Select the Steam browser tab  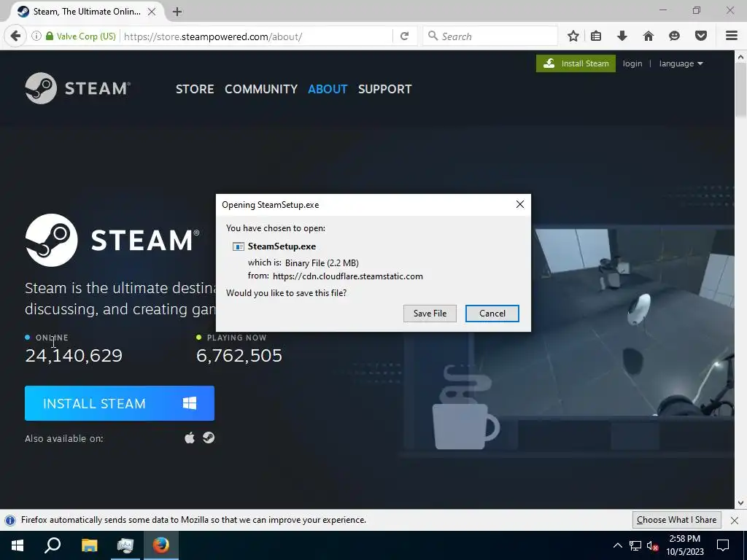click(86, 12)
